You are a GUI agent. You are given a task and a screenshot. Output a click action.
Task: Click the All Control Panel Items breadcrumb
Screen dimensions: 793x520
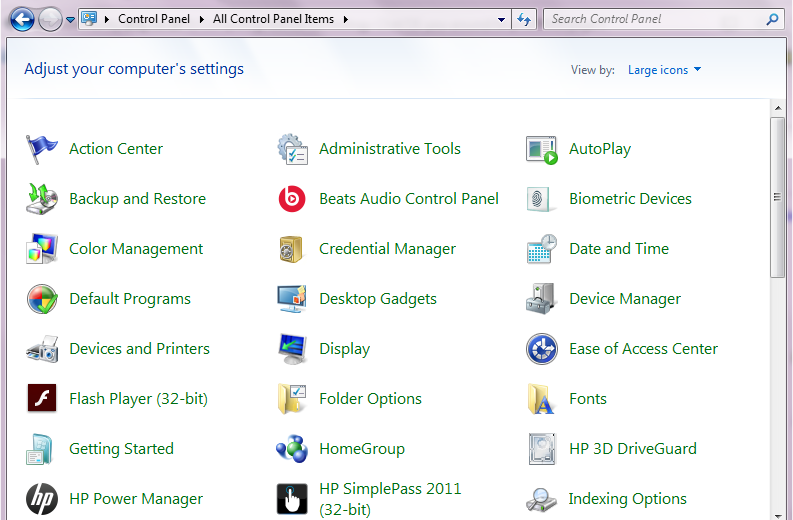coord(274,19)
